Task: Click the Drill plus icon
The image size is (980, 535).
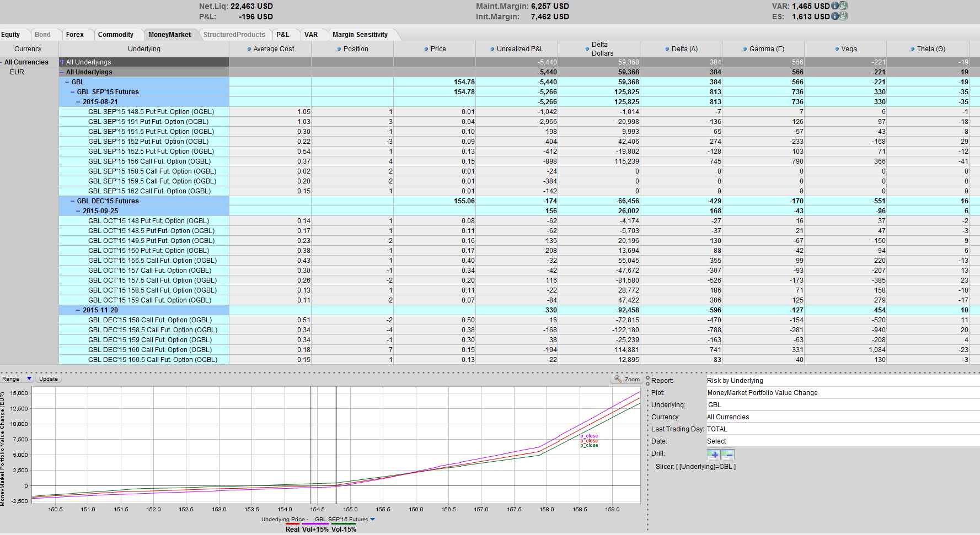Action: point(714,455)
